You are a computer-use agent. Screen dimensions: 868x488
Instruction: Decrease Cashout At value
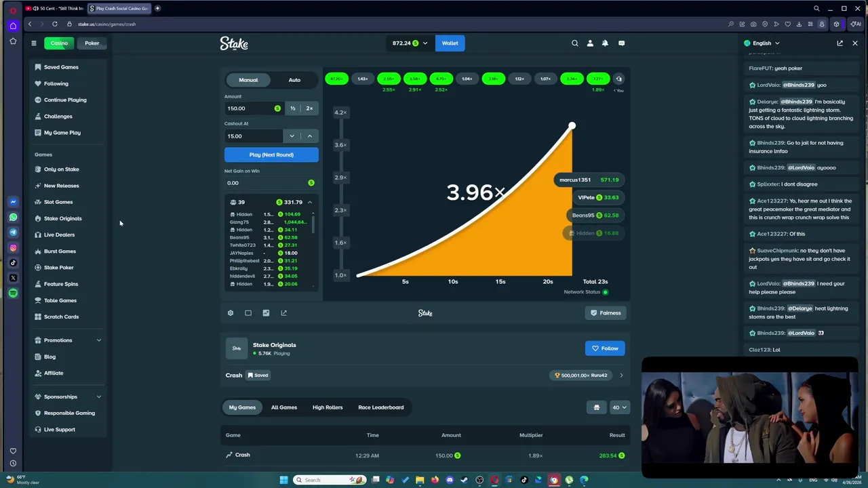292,136
